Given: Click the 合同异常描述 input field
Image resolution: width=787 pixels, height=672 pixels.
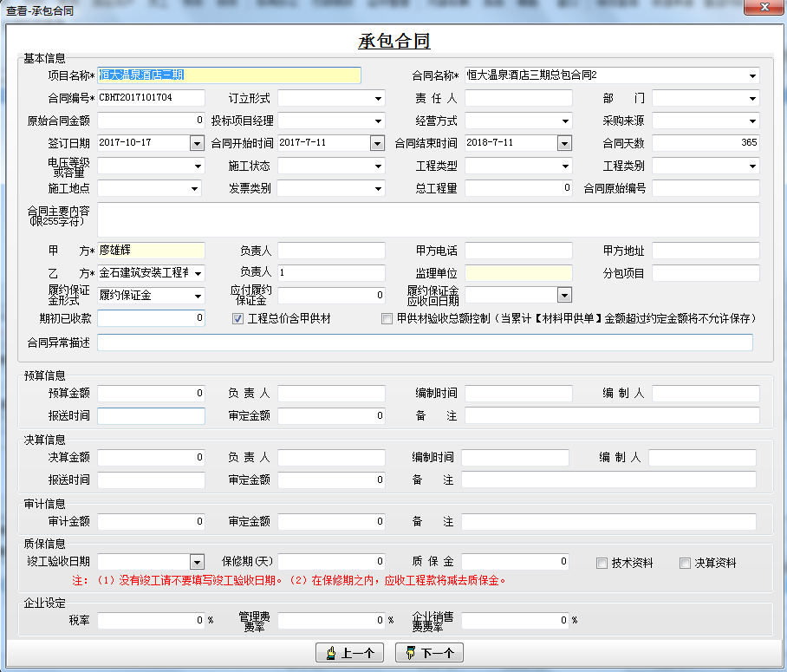Looking at the screenshot, I should pyautogui.click(x=425, y=343).
